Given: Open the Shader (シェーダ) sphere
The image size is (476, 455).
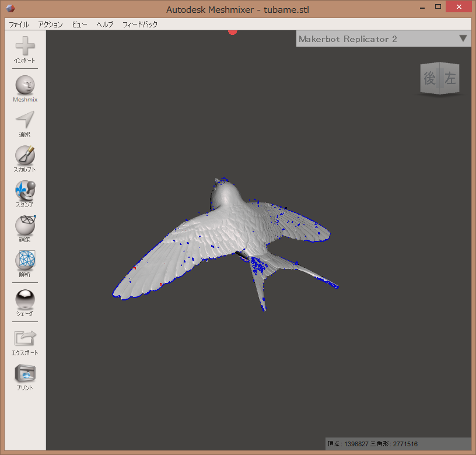Looking at the screenshot, I should point(25,299).
